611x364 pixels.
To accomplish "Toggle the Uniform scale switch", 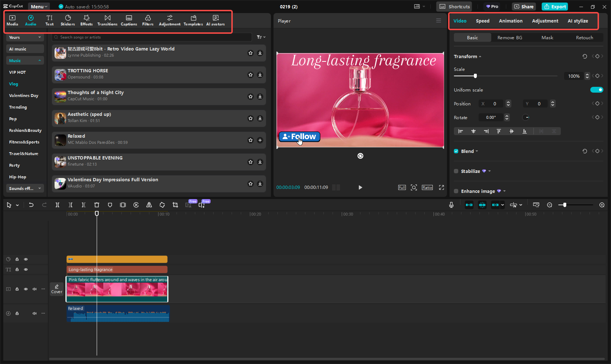I will click(x=596, y=90).
